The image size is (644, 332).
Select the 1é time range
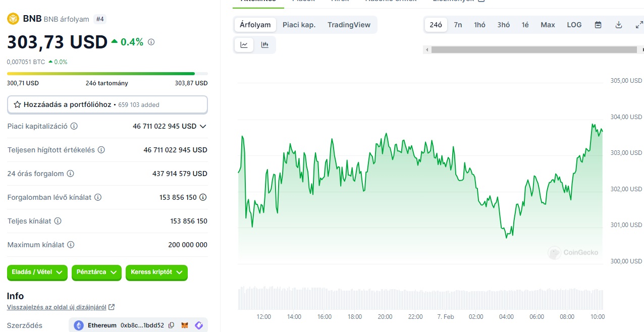(x=525, y=25)
